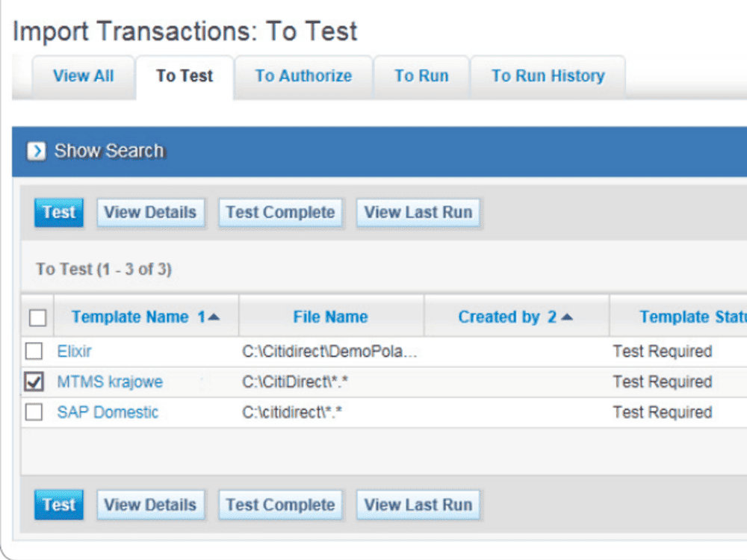Uncheck the MTMS krajowe row checkbox
This screenshot has width=747, height=560.
pyautogui.click(x=34, y=382)
